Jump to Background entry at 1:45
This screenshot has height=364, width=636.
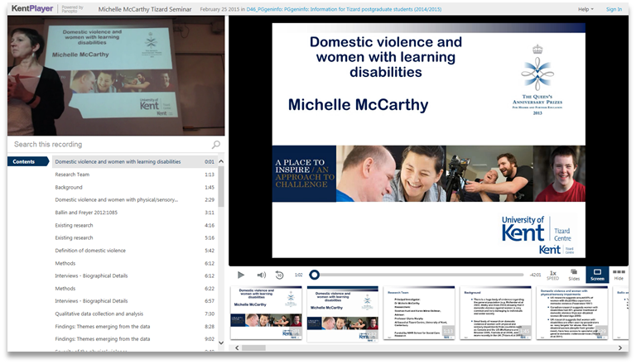pyautogui.click(x=135, y=187)
